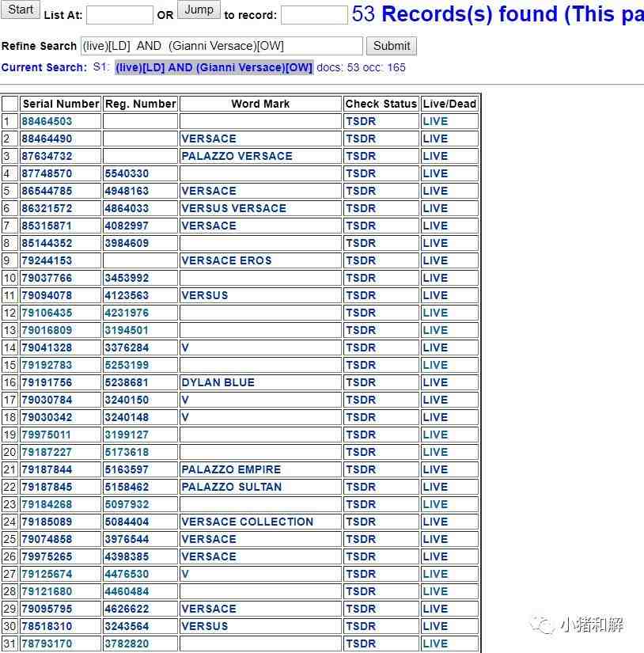This screenshot has width=644, height=653.
Task: Open registration number 4460484
Action: [x=127, y=591]
